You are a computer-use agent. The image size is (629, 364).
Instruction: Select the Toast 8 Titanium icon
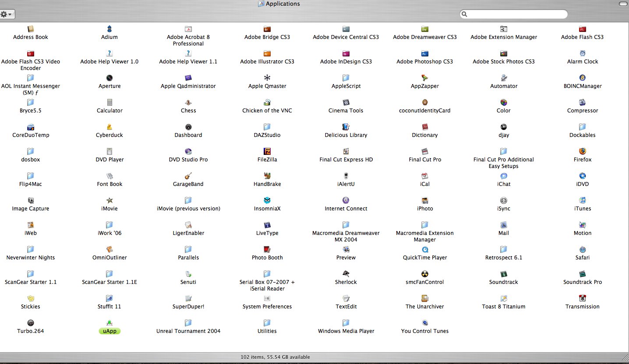[x=504, y=298]
